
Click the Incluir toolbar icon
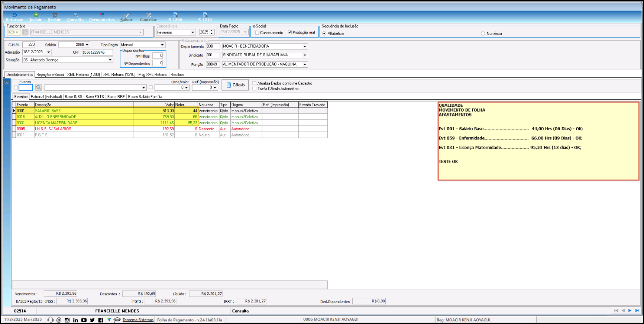[36, 17]
